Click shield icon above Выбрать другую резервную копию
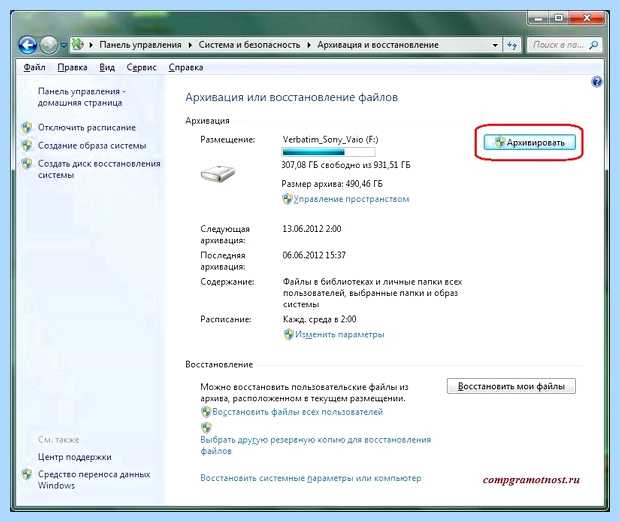This screenshot has width=620, height=522. pyautogui.click(x=206, y=427)
